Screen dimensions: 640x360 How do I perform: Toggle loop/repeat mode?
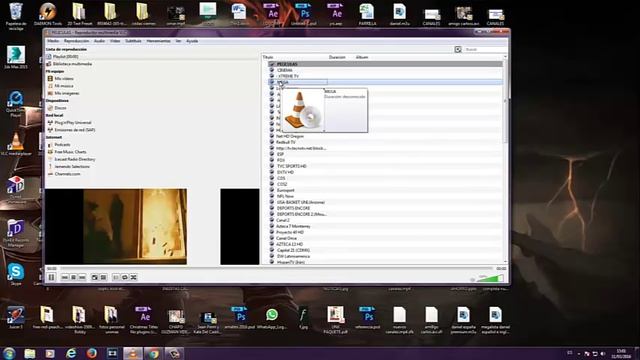(125, 278)
